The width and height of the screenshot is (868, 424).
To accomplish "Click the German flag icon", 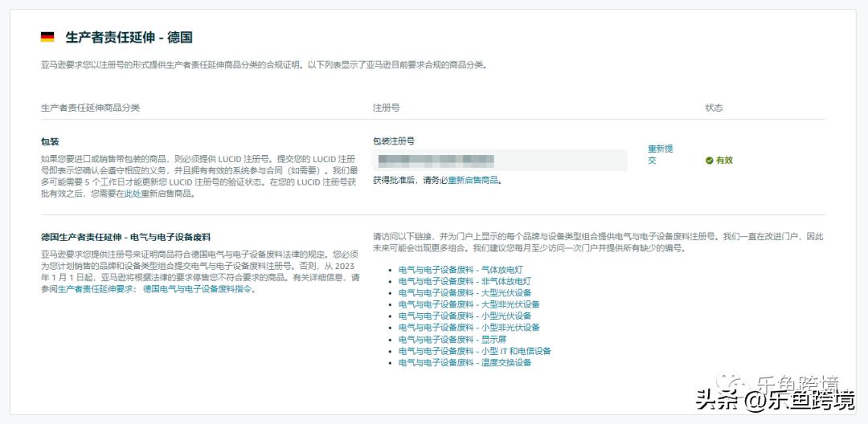I will [47, 37].
